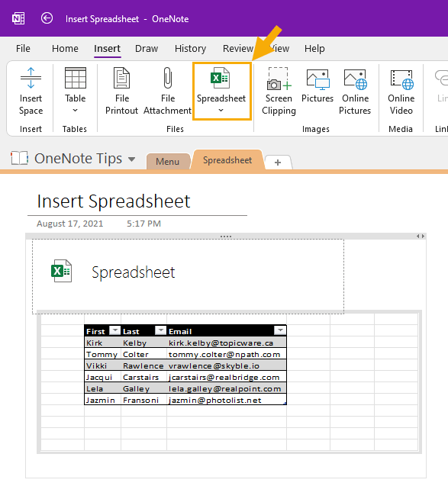Click the Online Pictures icon
The height and width of the screenshot is (499, 448).
click(356, 79)
